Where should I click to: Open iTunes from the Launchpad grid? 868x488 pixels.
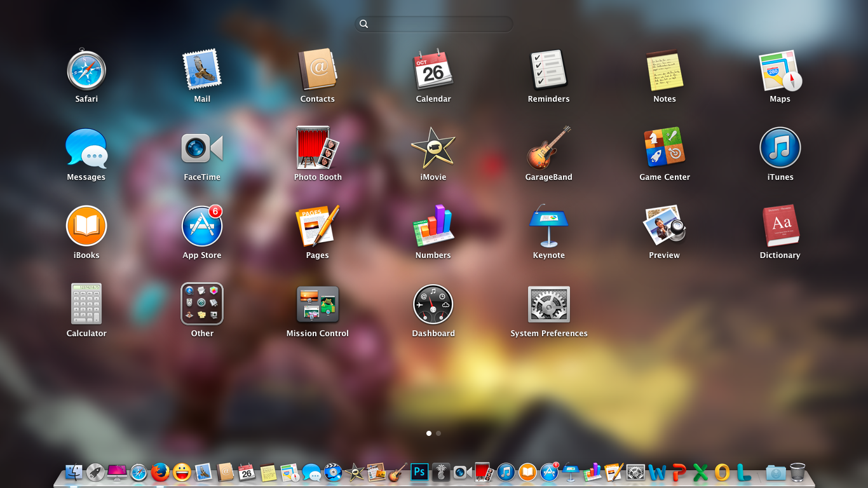(780, 148)
